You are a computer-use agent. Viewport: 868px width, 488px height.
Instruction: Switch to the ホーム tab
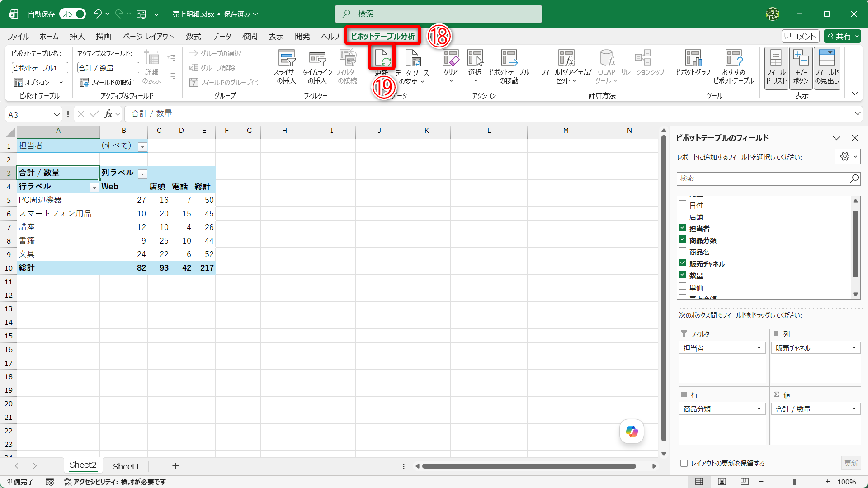point(49,36)
